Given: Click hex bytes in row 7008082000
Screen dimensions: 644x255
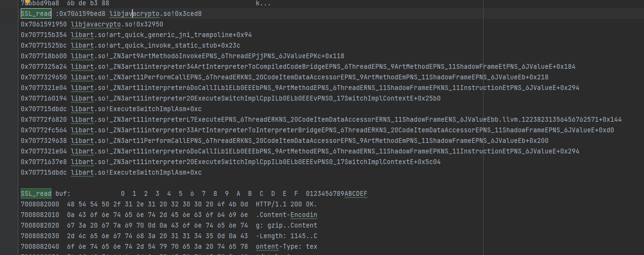Looking at the screenshot, I should click(158, 204).
